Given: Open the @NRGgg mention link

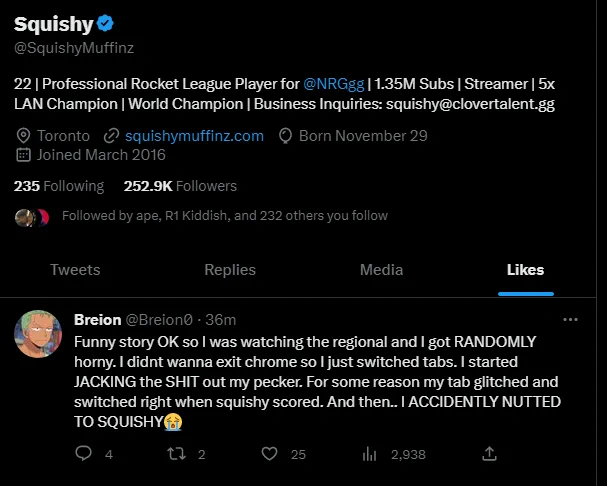Looking at the screenshot, I should [x=334, y=84].
